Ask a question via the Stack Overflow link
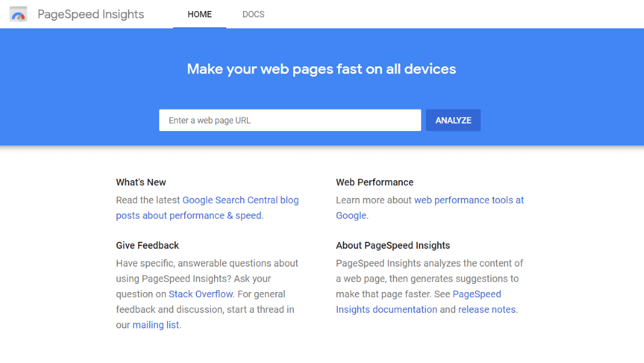The height and width of the screenshot is (363, 644). click(200, 294)
